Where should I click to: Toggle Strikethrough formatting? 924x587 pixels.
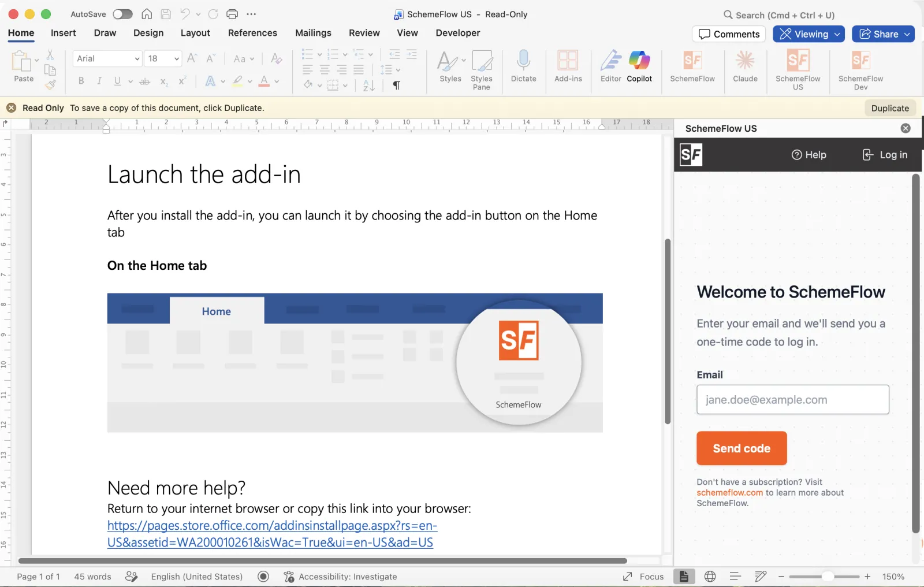click(145, 81)
